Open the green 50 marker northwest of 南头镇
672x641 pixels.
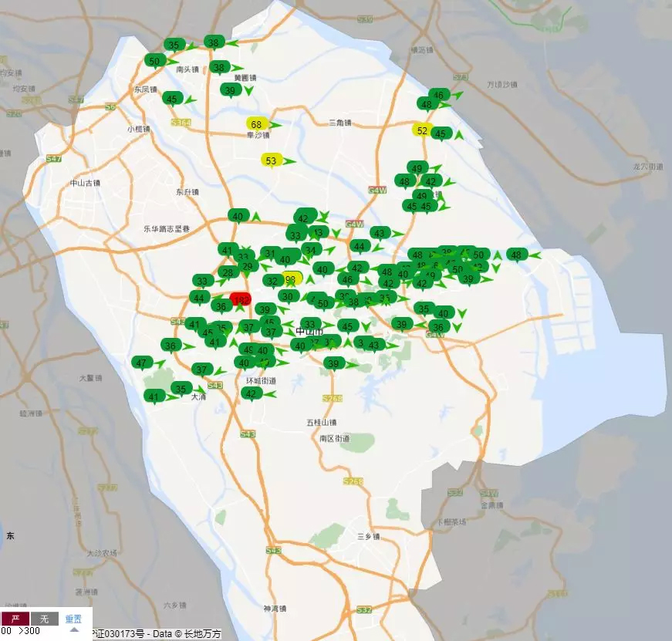coord(155,60)
